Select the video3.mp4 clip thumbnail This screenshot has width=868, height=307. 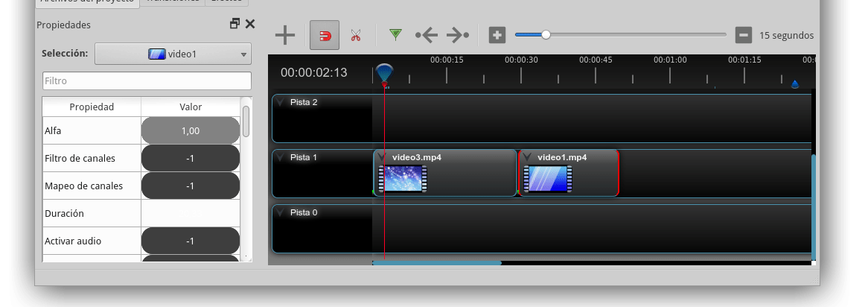403,179
